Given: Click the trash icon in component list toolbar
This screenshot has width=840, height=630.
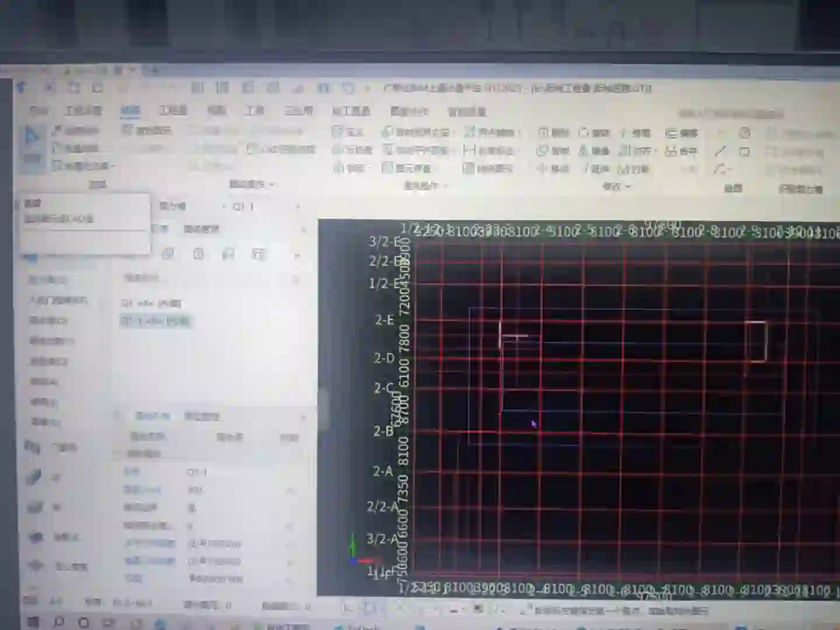Looking at the screenshot, I should coord(198,254).
